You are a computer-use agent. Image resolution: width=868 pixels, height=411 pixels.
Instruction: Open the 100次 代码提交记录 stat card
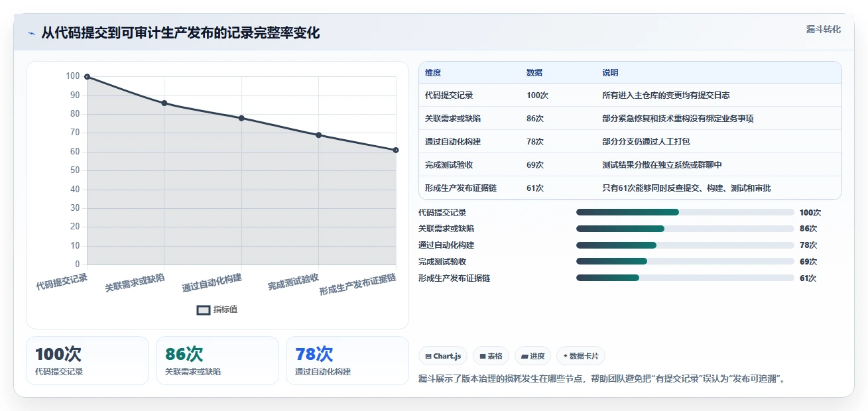(88, 361)
